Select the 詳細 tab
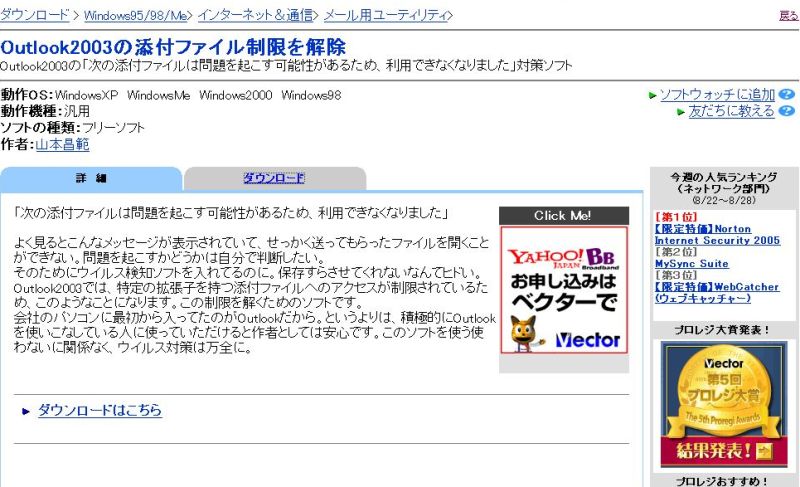The width and height of the screenshot is (800, 487). tap(91, 178)
